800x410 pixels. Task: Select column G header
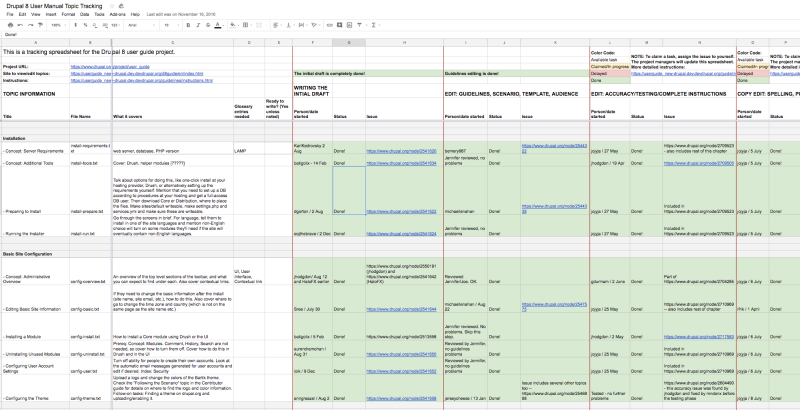coord(349,43)
